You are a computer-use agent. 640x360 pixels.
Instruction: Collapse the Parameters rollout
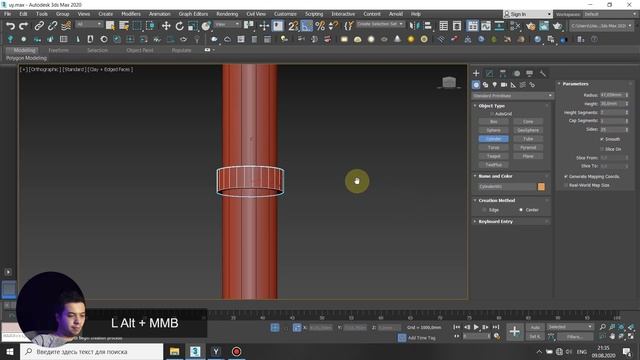point(575,84)
